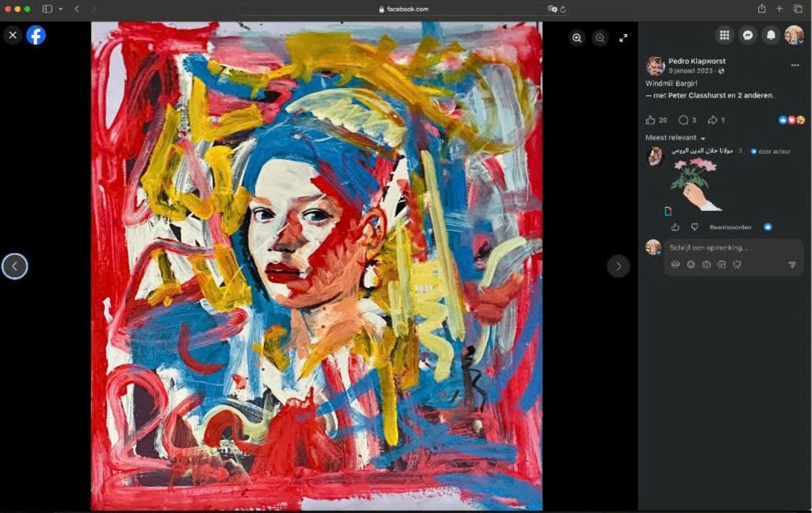The image size is (812, 513).
Task: Add a sticker to the comment
Action: coord(737,265)
